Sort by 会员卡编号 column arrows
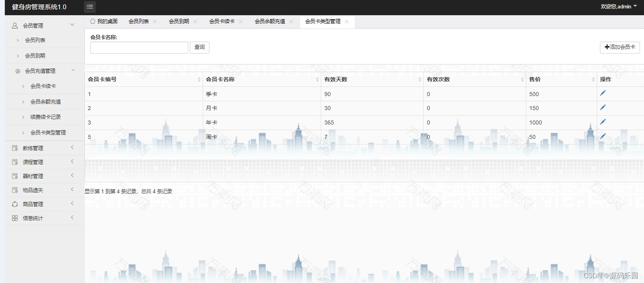 tap(199, 80)
